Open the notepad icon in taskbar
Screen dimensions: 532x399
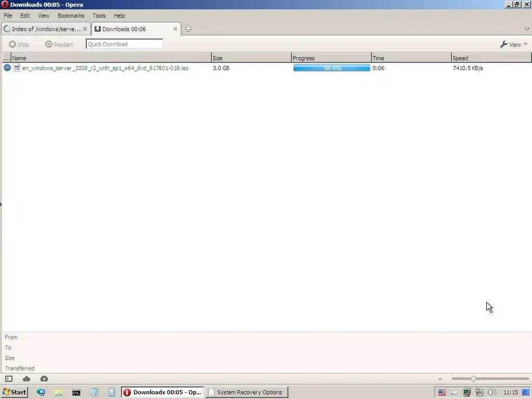(x=95, y=392)
